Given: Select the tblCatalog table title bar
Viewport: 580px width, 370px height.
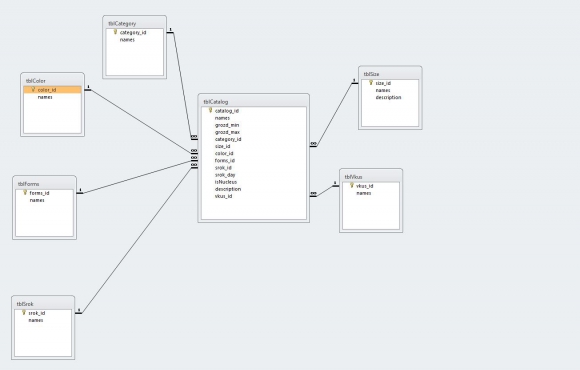Looking at the screenshot, I should 254,101.
